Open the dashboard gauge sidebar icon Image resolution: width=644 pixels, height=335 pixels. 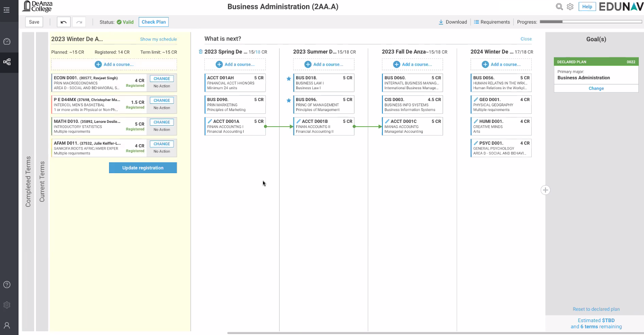[x=7, y=41]
